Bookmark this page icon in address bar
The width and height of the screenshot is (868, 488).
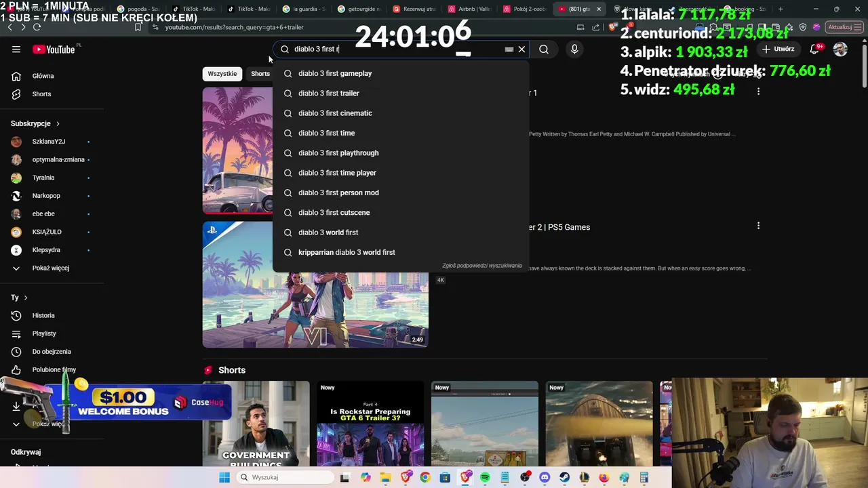pos(138,27)
